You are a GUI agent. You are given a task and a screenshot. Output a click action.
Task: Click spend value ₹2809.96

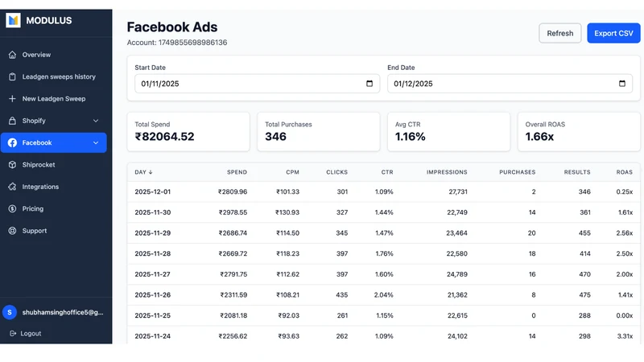click(x=233, y=191)
